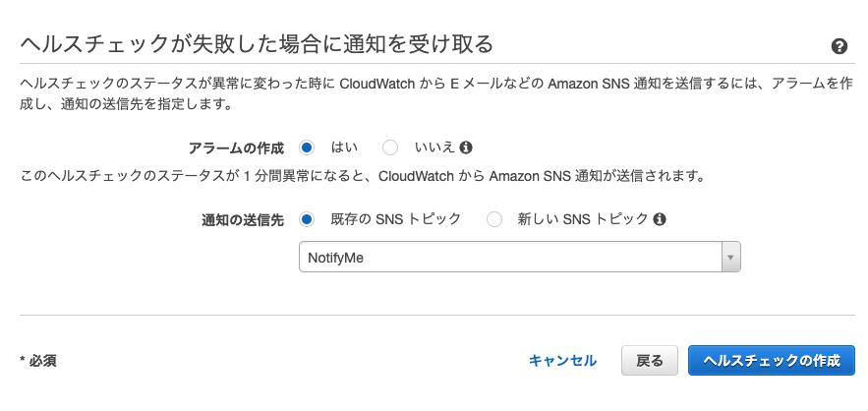Select the いいえ radio button
The height and width of the screenshot is (411, 868).
tap(390, 147)
